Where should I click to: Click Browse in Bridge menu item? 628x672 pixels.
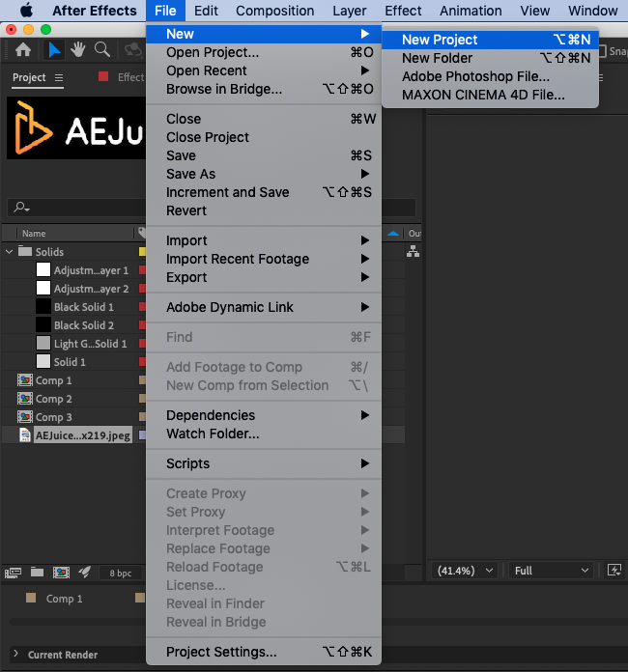pyautogui.click(x=264, y=89)
